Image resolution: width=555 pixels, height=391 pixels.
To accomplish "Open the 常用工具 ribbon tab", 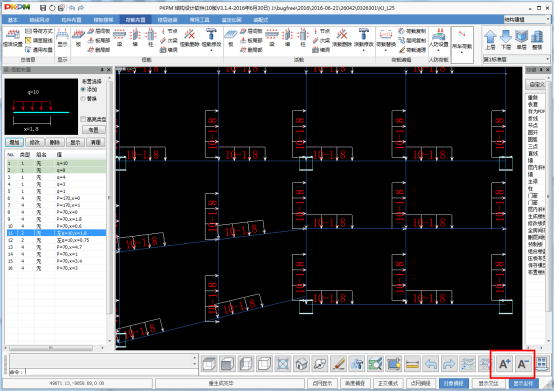I will pyautogui.click(x=199, y=20).
